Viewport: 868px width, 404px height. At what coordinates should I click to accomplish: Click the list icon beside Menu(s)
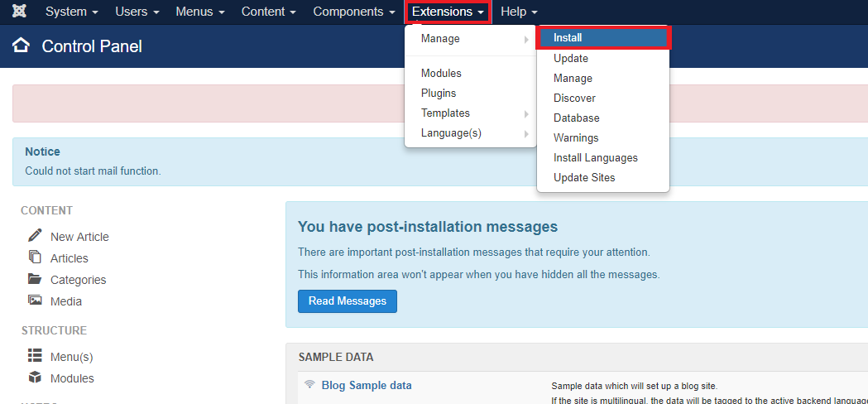(x=35, y=356)
